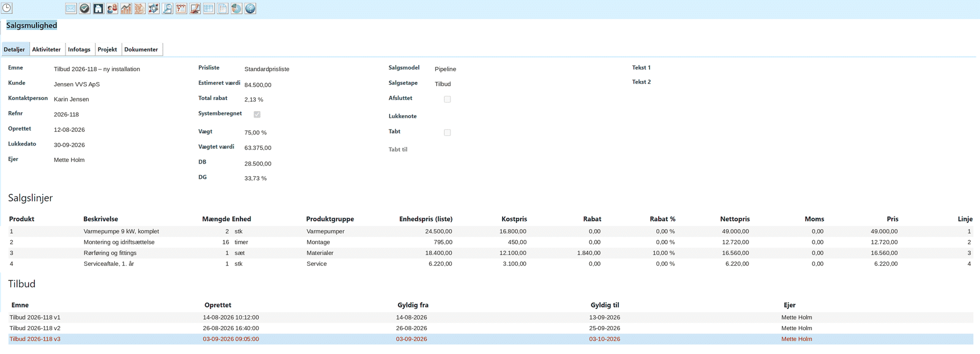Go to the home house icon

pos(98,8)
